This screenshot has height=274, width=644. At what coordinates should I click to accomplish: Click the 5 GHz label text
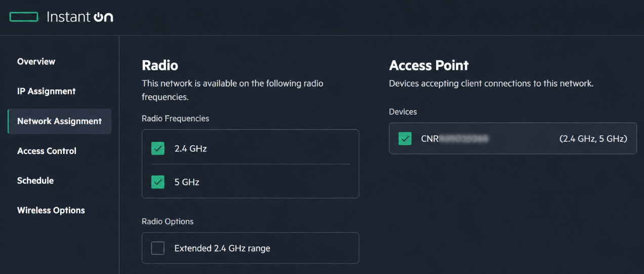point(187,182)
